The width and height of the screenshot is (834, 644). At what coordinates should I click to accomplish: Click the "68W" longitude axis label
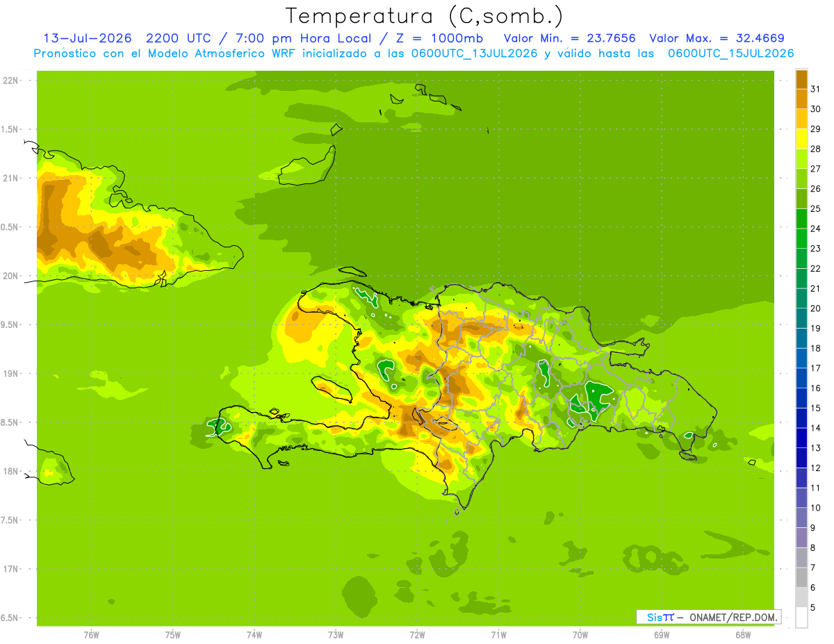click(742, 635)
